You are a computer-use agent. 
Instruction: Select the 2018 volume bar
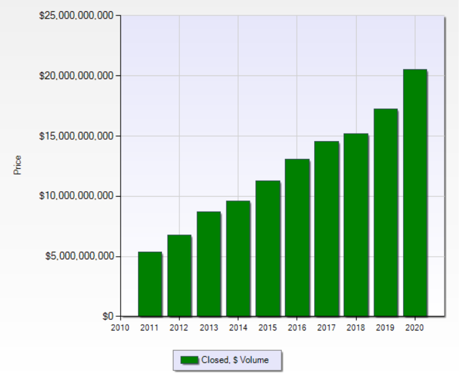click(356, 225)
